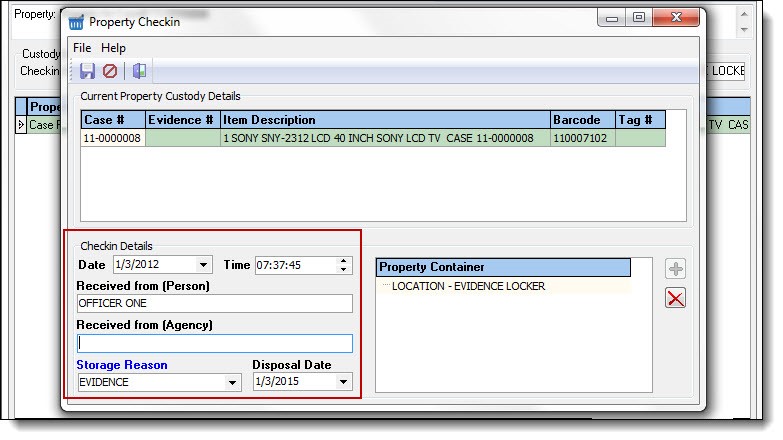Screen dimensions: 783x440
Task: Select the case 11-0000008 row
Action: [x=113, y=138]
